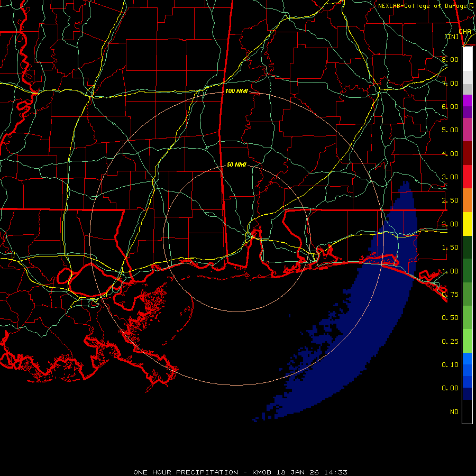Click the 0.50 legend value

(450, 318)
